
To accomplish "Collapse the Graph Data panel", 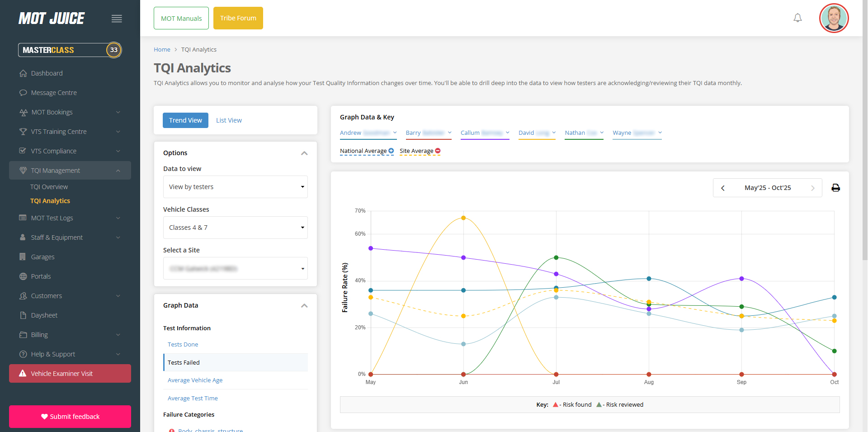I will tap(304, 306).
